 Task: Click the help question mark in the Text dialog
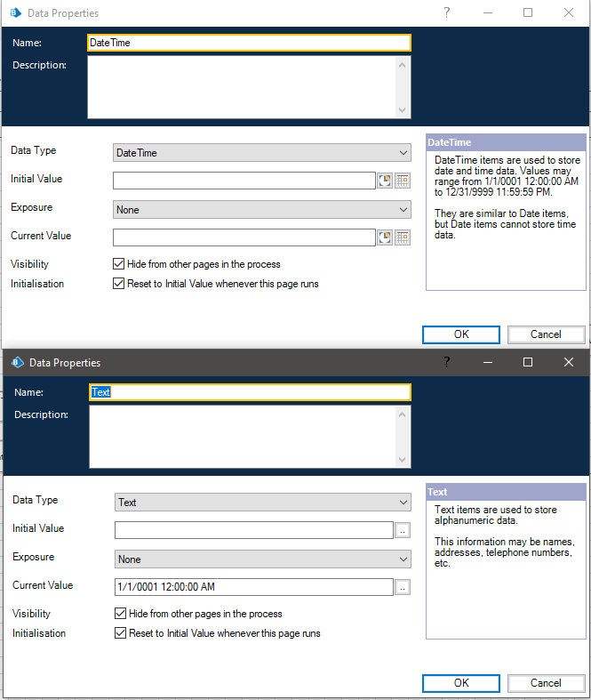tap(446, 362)
